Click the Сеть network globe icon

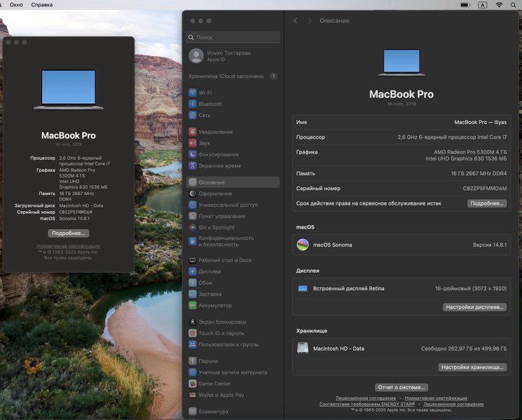193,115
